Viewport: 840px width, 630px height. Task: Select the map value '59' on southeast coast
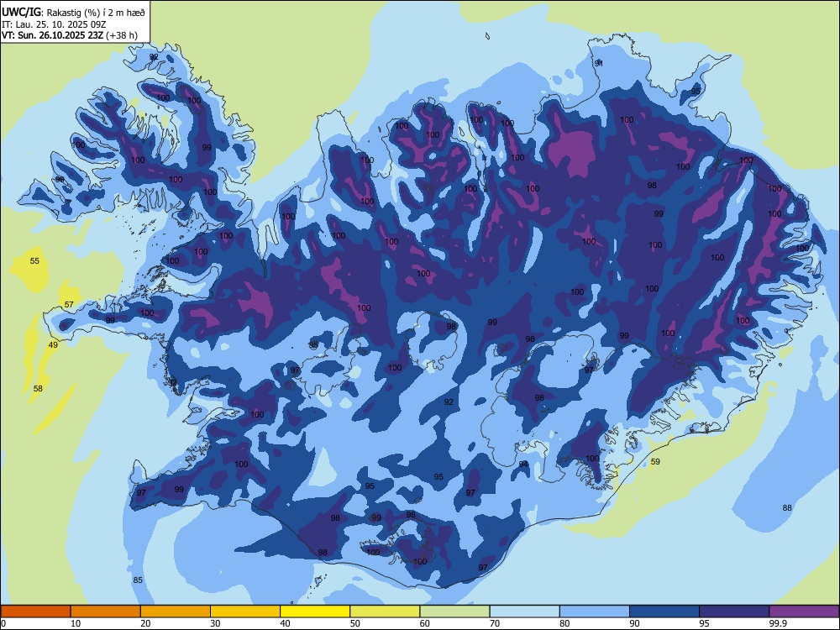coord(655,462)
